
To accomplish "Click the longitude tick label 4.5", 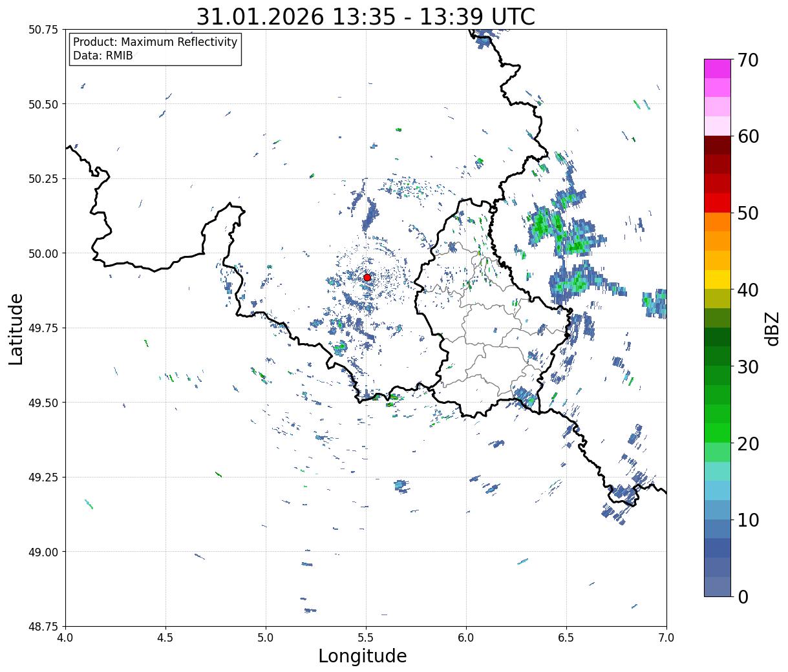I will (165, 638).
